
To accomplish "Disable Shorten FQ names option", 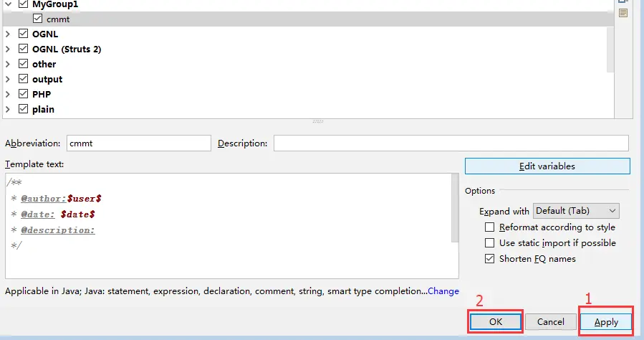I will click(489, 259).
